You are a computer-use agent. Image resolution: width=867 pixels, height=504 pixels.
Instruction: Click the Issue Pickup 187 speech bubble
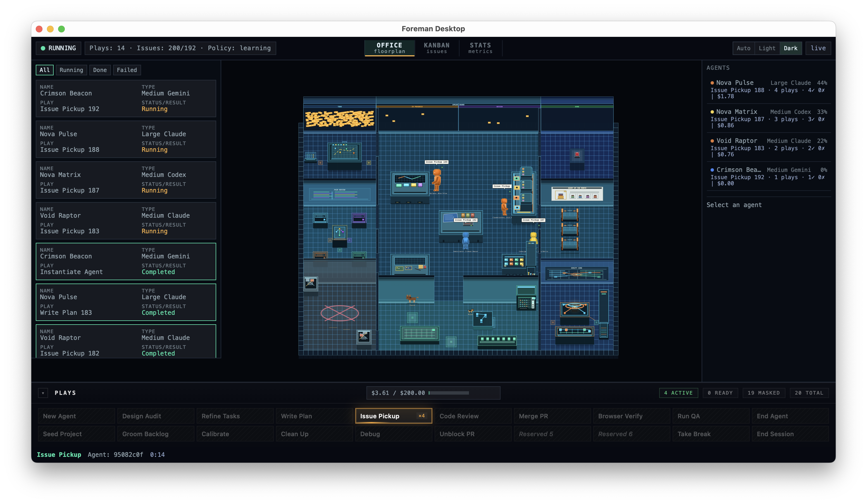[x=533, y=220]
